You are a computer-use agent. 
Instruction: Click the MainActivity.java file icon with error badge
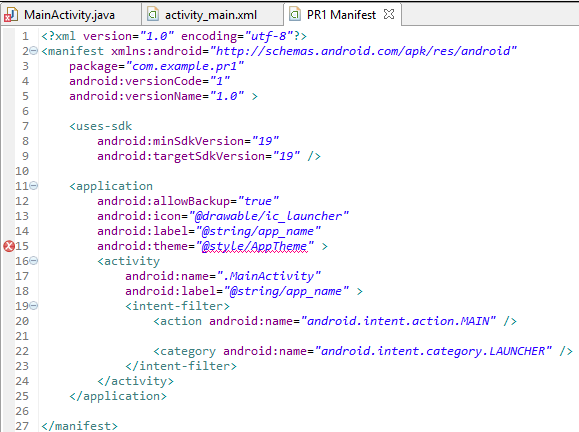[x=11, y=15]
